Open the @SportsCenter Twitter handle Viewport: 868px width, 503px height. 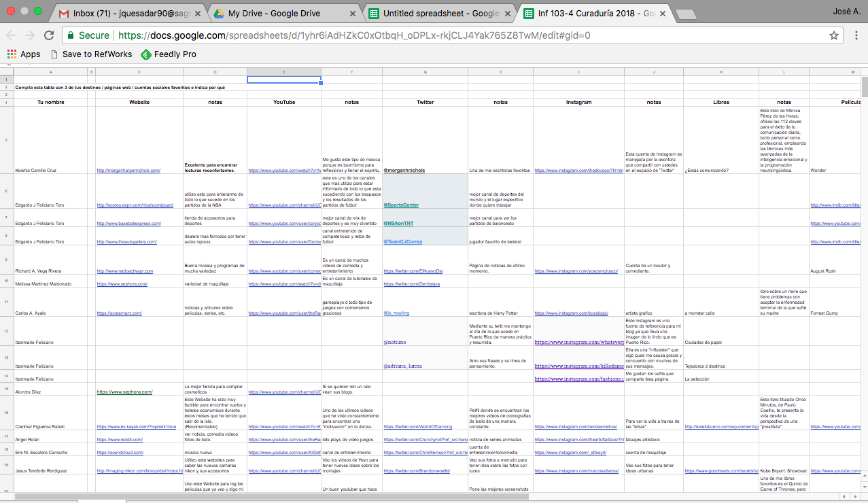click(401, 205)
